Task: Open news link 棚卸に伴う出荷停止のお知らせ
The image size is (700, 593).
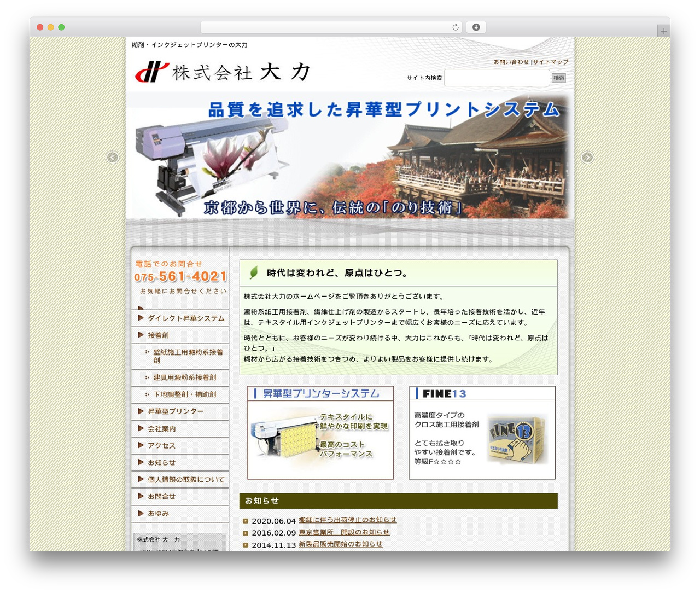Action: [347, 520]
